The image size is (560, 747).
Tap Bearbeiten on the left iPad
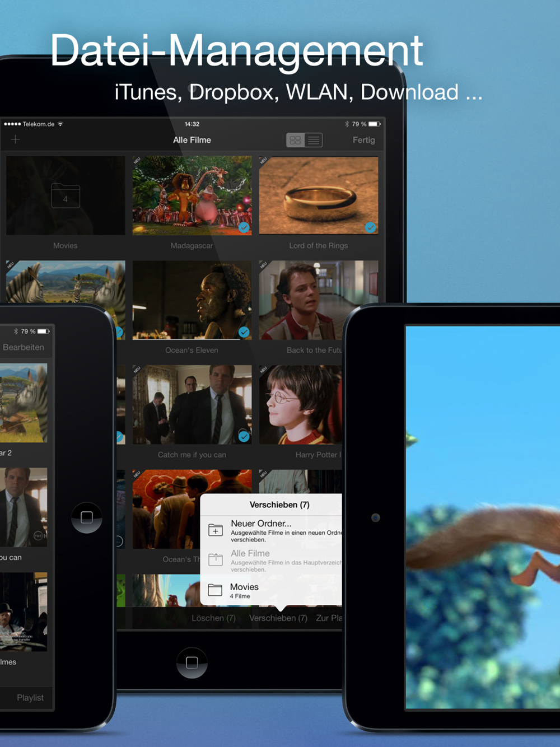[24, 347]
